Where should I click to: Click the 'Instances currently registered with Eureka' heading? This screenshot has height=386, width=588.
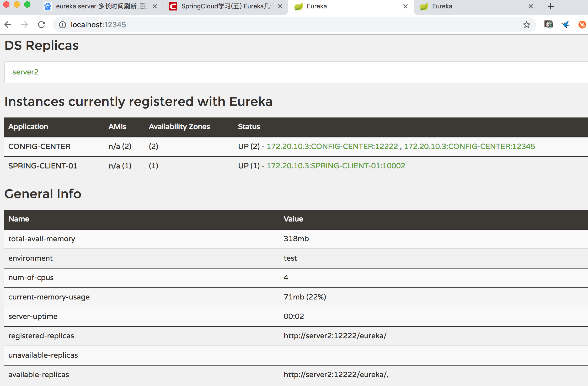(138, 102)
